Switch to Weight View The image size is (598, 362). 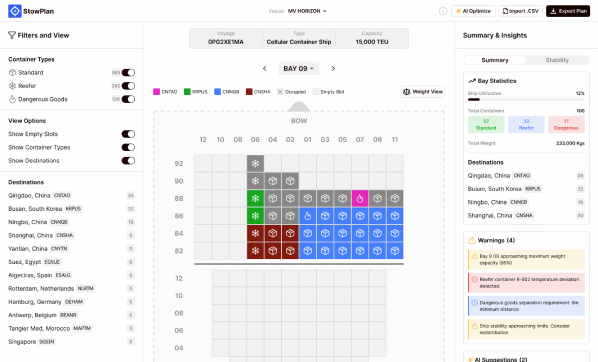click(x=423, y=92)
